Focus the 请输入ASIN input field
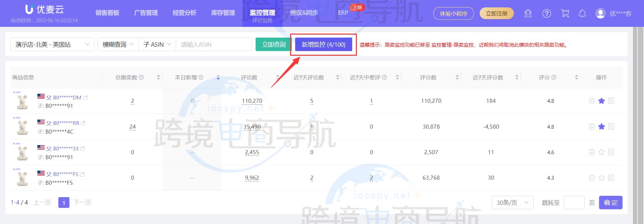Screen dimensions: 644x224 coord(214,44)
